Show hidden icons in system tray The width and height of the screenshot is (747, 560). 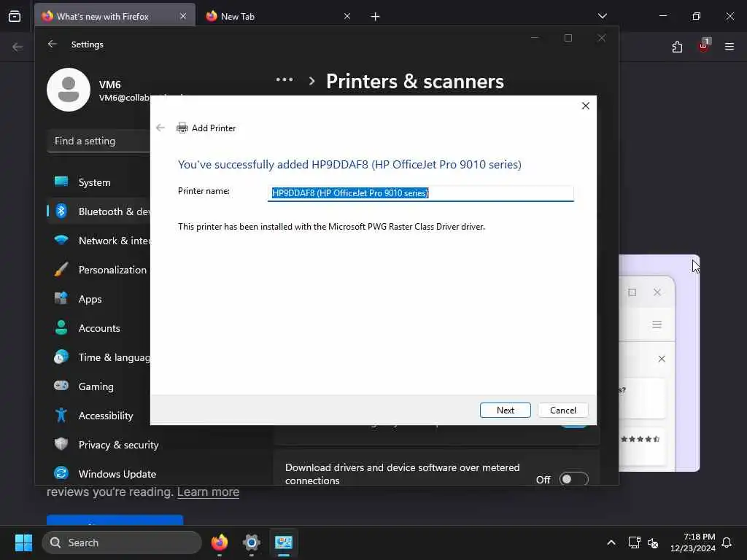pyautogui.click(x=611, y=542)
